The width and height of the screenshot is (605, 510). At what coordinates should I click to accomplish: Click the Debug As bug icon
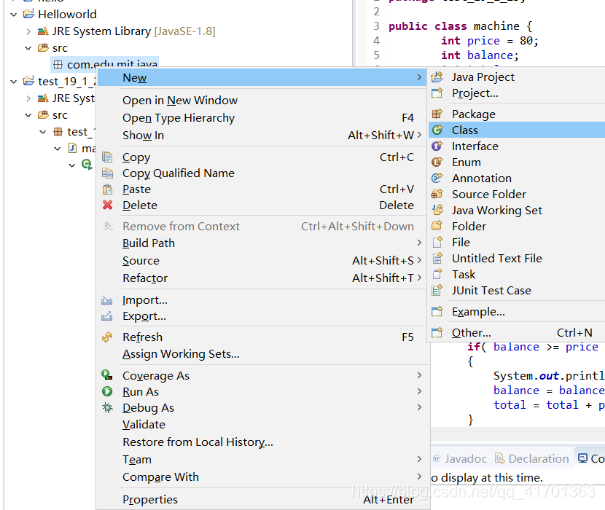tap(107, 408)
